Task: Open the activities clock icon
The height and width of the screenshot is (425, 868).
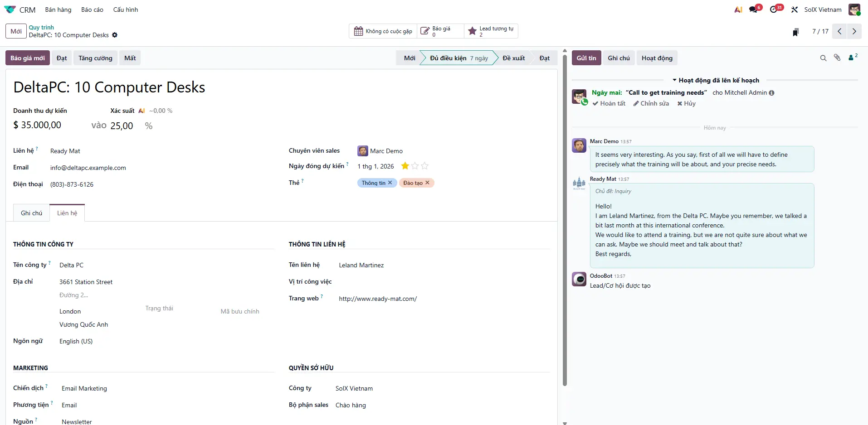Action: tap(775, 10)
